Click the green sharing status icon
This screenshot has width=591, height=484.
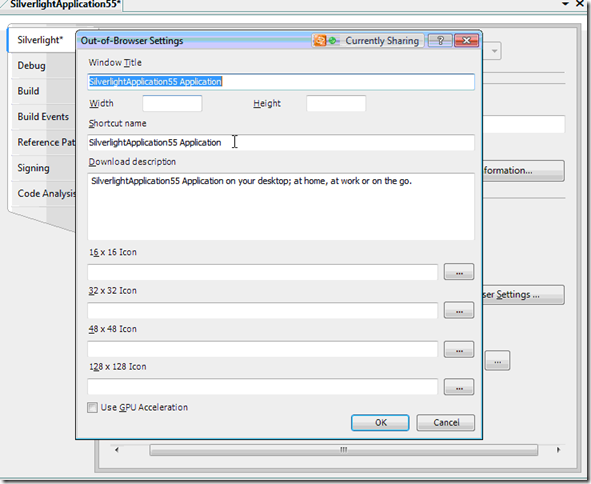point(332,40)
